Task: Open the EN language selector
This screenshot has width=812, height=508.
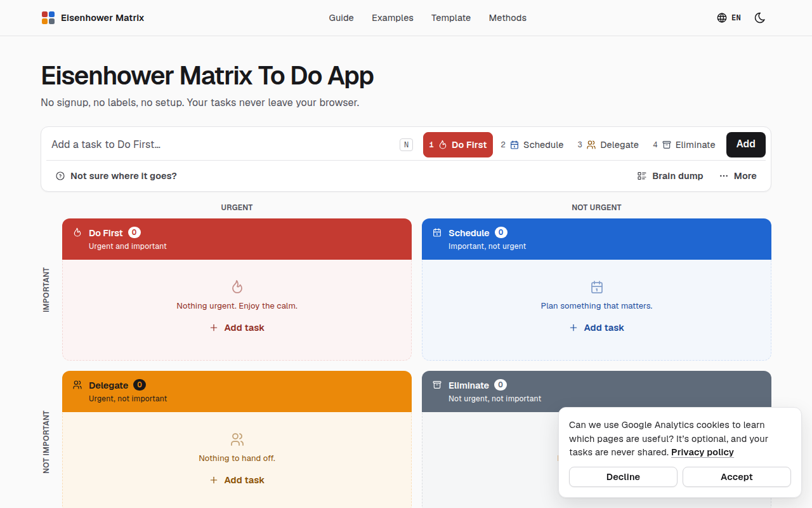Action: pos(729,18)
